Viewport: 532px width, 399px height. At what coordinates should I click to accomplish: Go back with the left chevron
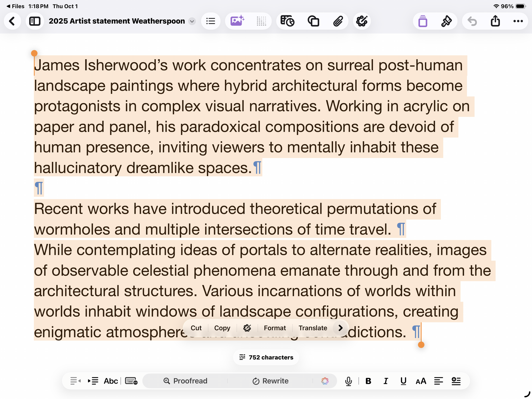point(12,21)
